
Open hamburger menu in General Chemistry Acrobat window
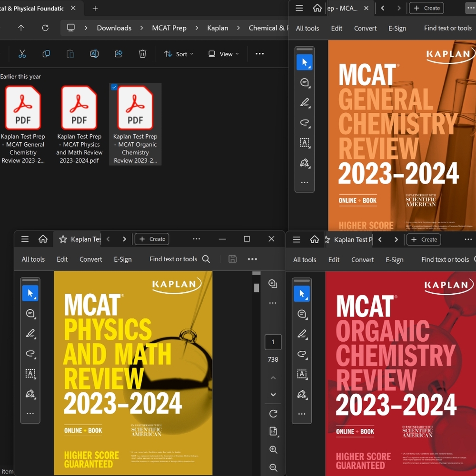pos(299,8)
